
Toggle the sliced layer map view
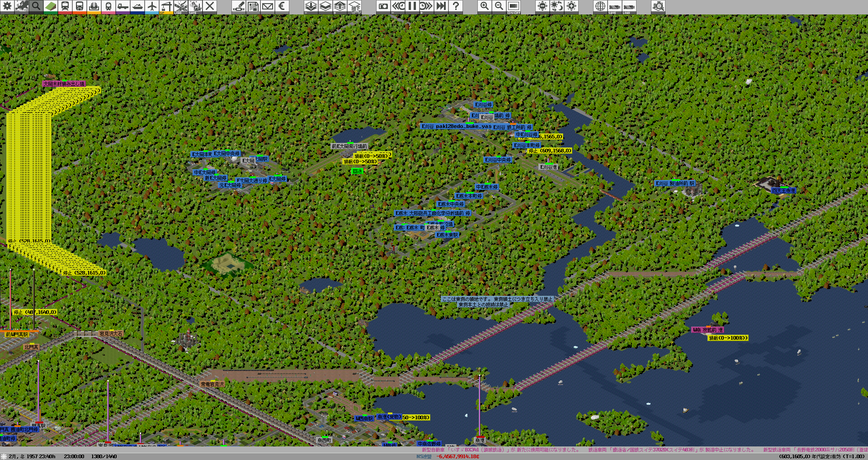pos(325,6)
